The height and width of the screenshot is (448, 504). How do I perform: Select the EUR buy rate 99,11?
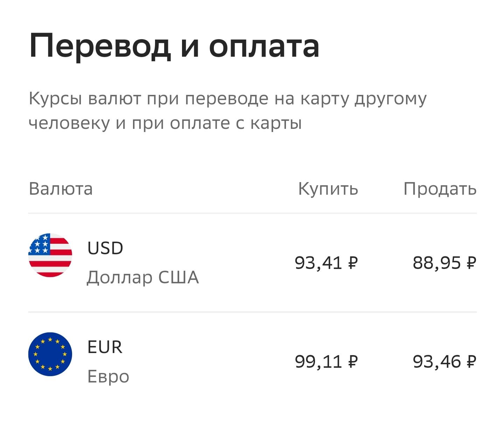pos(318,361)
